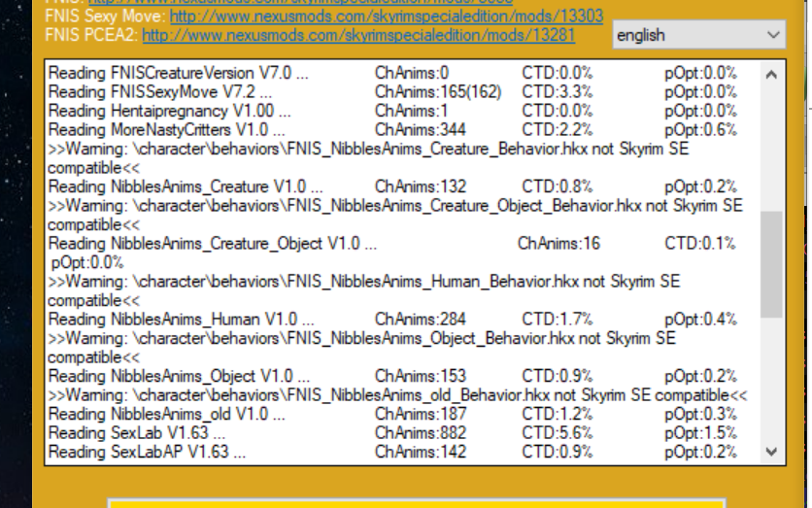This screenshot has height=508, width=812.
Task: Click the NibblesAnims_Object_Behavior.hkx warning line
Action: [361, 348]
